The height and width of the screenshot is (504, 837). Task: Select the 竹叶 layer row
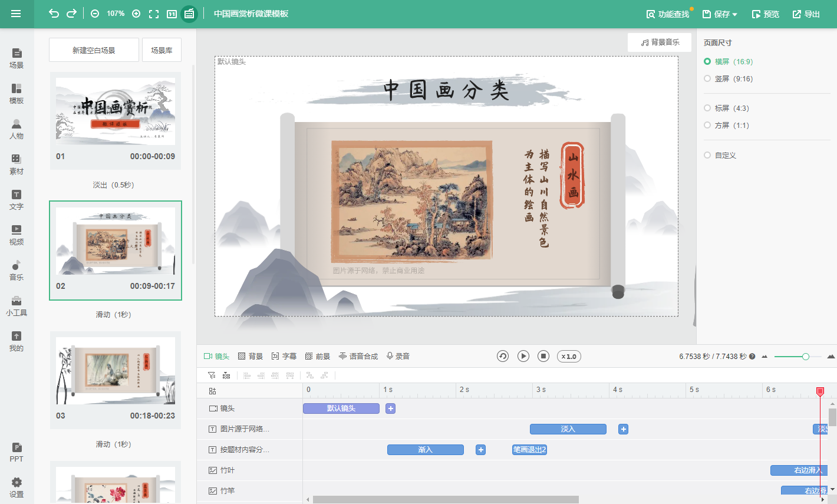pos(250,470)
